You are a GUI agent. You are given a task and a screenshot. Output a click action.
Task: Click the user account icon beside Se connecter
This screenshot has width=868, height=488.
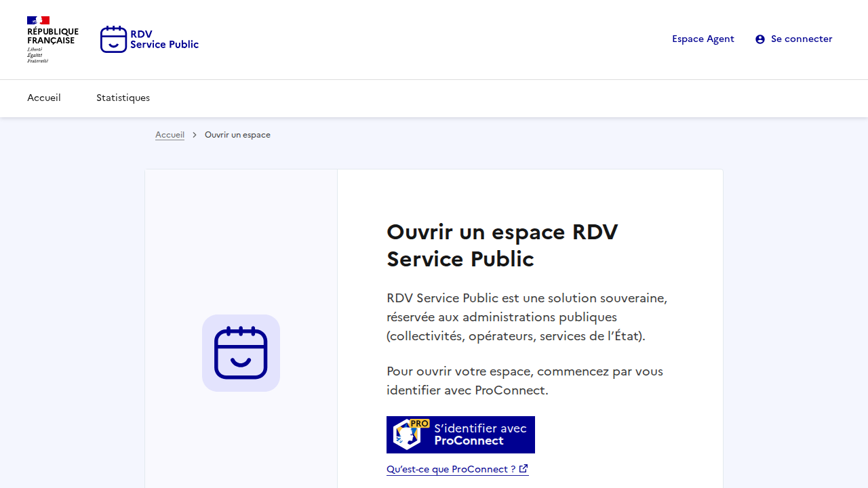coord(760,39)
